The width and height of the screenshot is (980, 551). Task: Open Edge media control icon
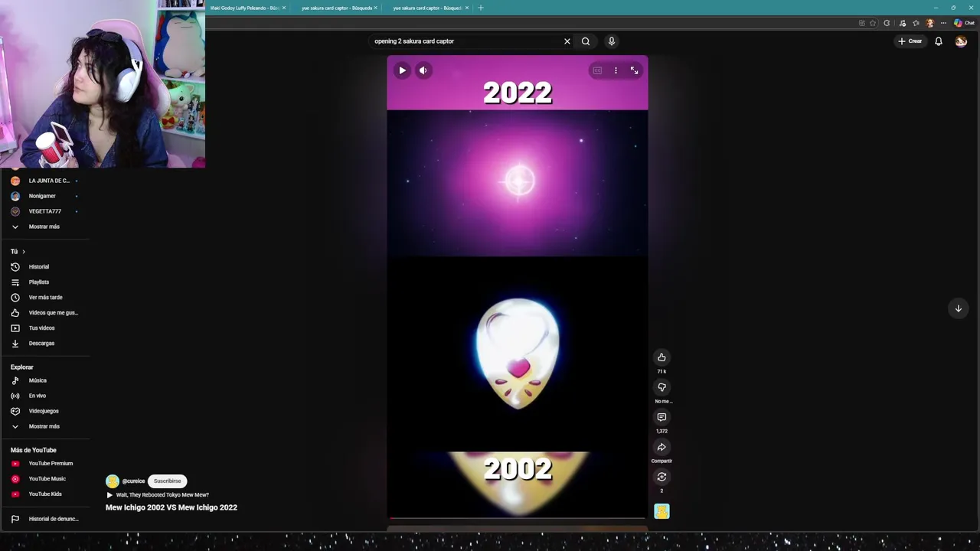903,23
